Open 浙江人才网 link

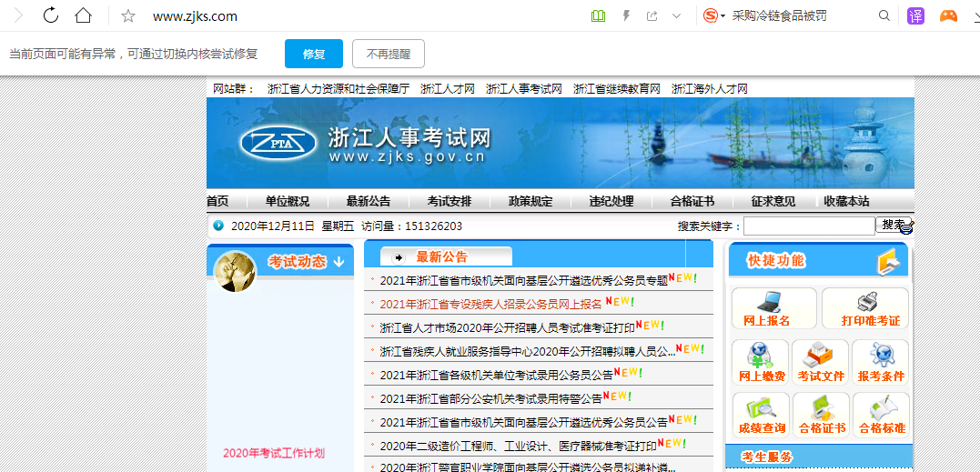(448, 88)
